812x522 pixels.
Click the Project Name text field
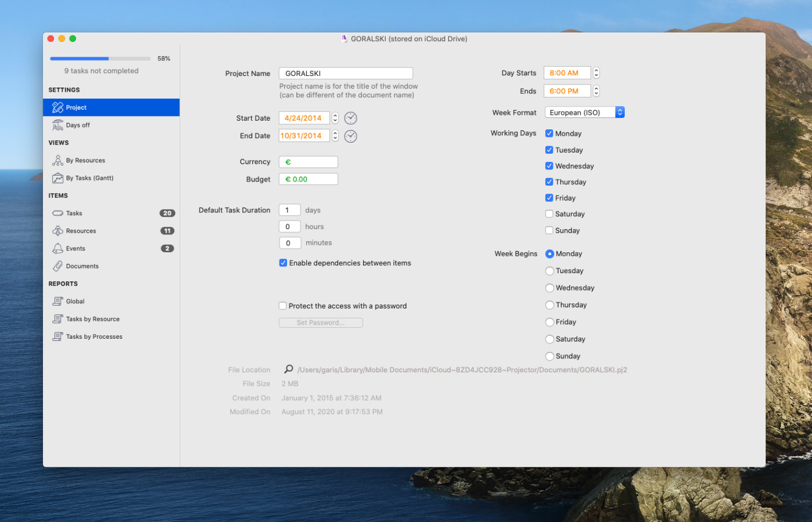[346, 74]
